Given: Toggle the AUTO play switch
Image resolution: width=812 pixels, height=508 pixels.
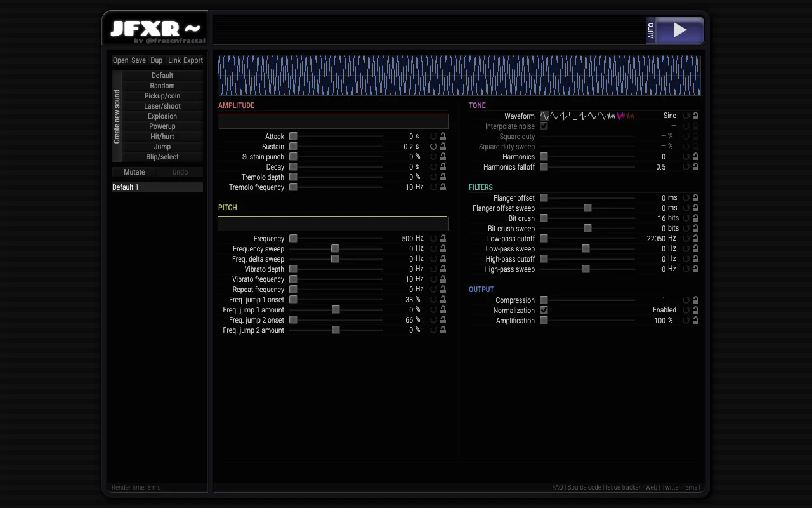Looking at the screenshot, I should 650,30.
